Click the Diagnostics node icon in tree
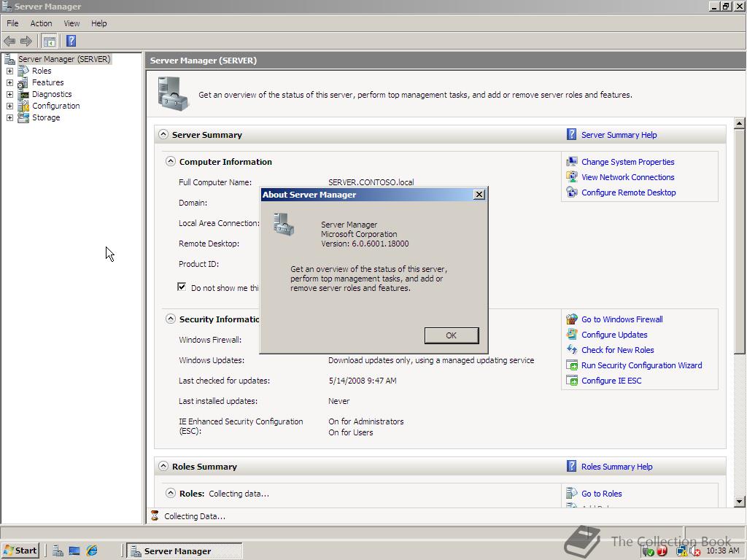This screenshot has height=560, width=747. (x=23, y=94)
